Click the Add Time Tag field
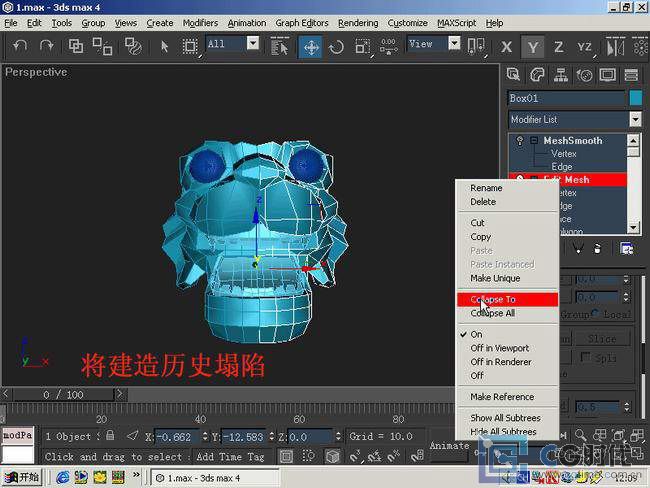The image size is (650, 488). 230,456
